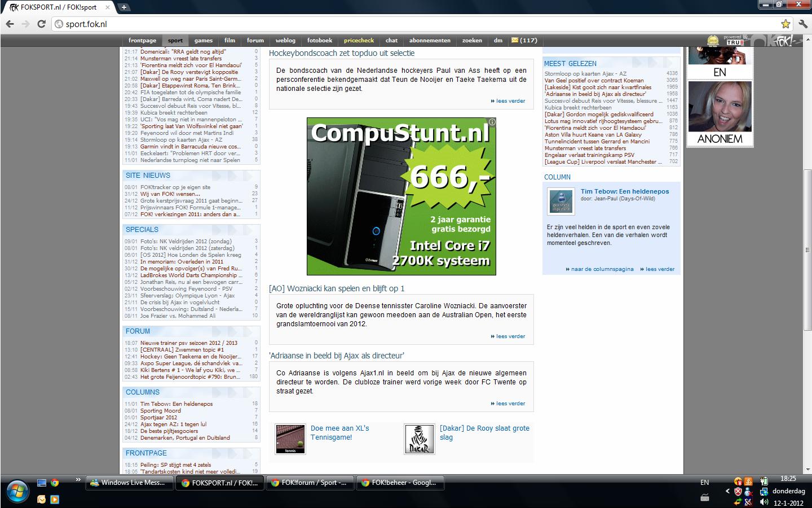Open a new tab with the plus button
812x508 pixels.
pos(124,7)
